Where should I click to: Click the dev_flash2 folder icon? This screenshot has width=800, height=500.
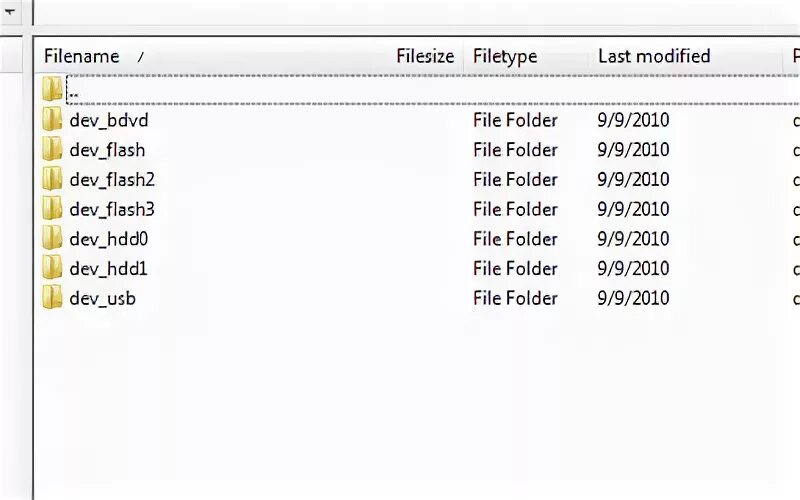[52, 180]
